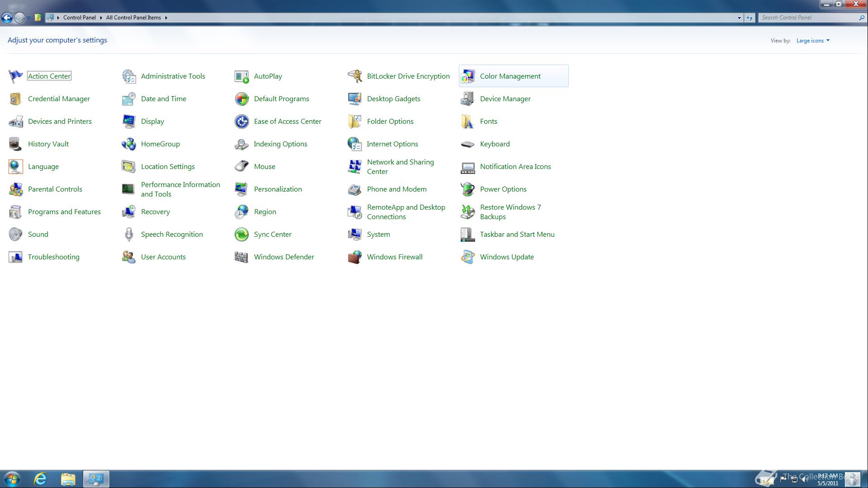Expand the Control Panel breadcrumb arrow
Image resolution: width=868 pixels, height=488 pixels.
pyautogui.click(x=101, y=18)
